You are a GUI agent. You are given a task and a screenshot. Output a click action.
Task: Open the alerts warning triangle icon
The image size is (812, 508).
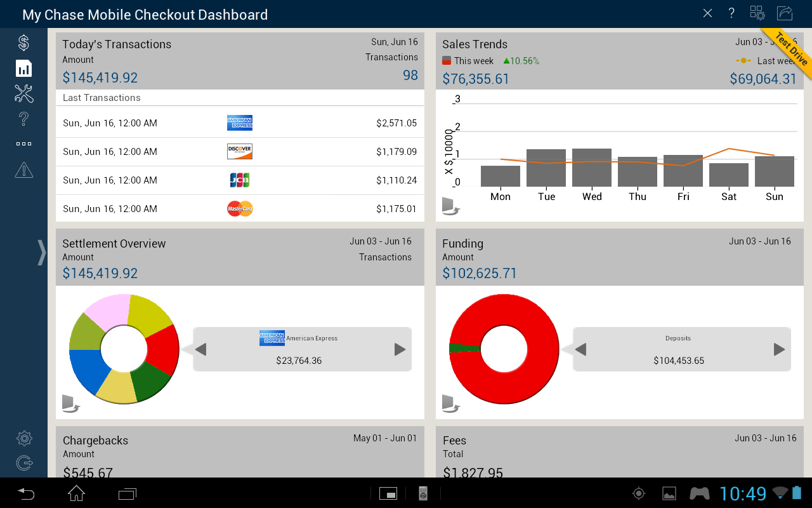point(23,170)
